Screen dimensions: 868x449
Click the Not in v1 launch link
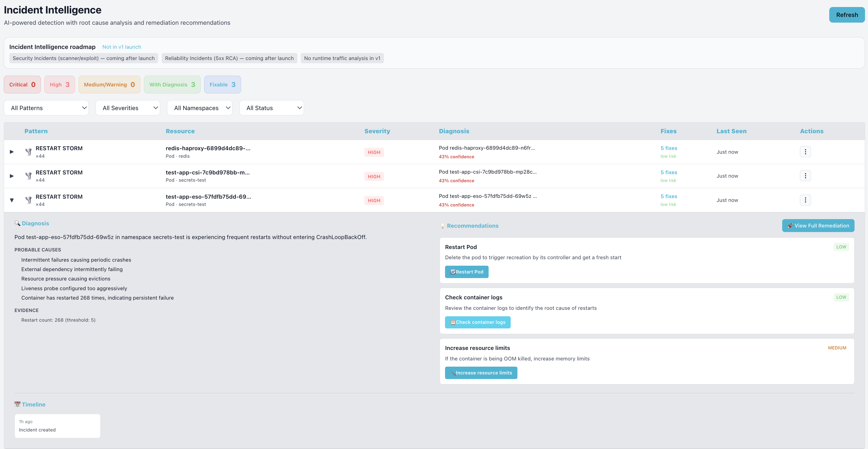(122, 47)
